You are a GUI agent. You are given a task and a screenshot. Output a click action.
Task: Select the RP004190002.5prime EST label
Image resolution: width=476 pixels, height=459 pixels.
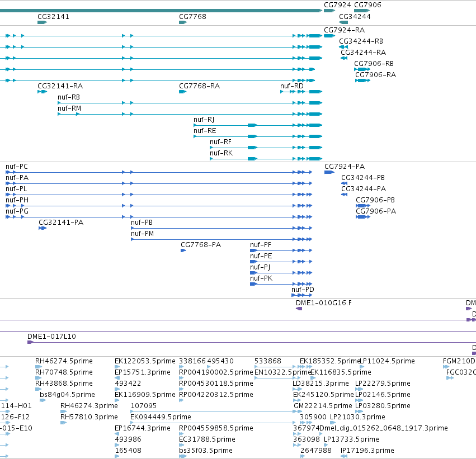pos(216,372)
